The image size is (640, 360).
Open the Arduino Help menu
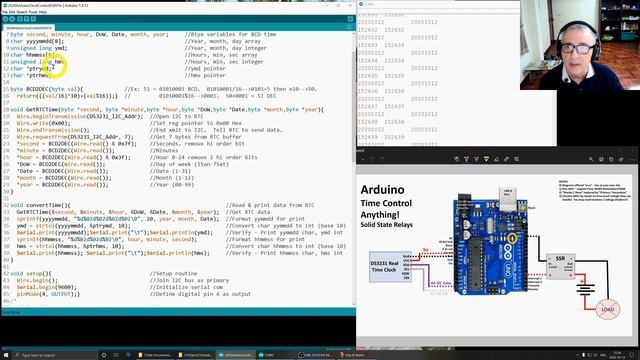pyautogui.click(x=43, y=12)
